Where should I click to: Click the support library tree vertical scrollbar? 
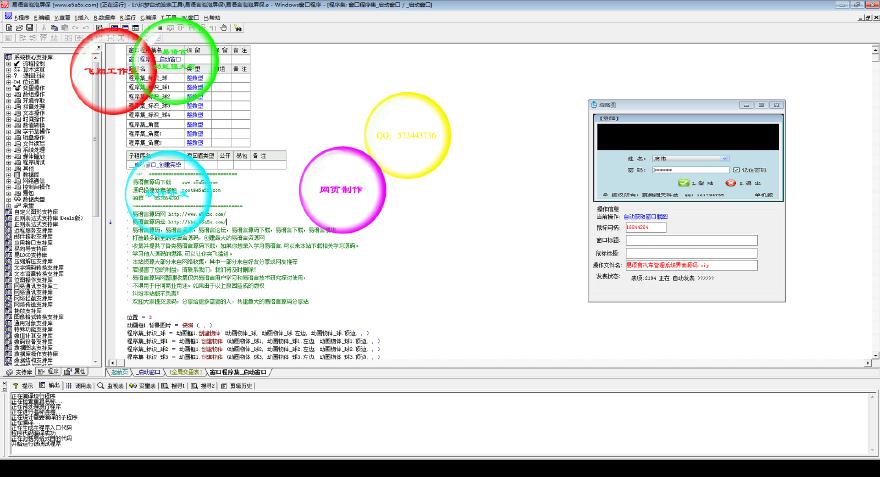(x=95, y=208)
